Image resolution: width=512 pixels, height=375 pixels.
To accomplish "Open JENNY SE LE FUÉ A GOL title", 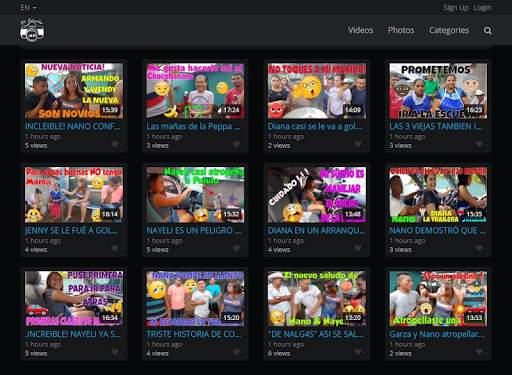I will [x=71, y=230].
